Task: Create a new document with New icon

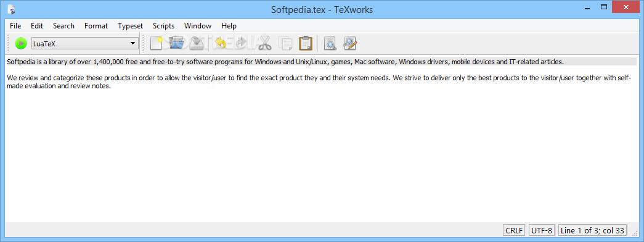Action: 156,43
